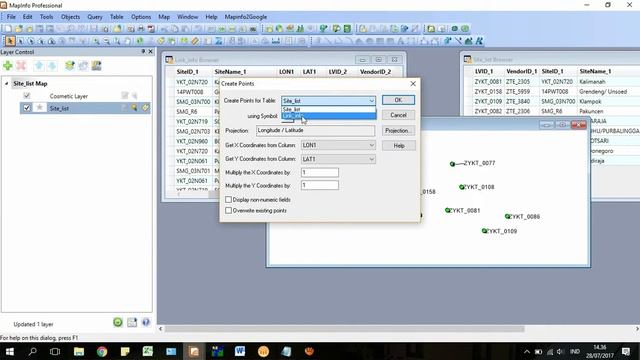Viewport: 640px width, 360px height.
Task: Open the layer tools stacked-layers icon
Action: pos(70,65)
